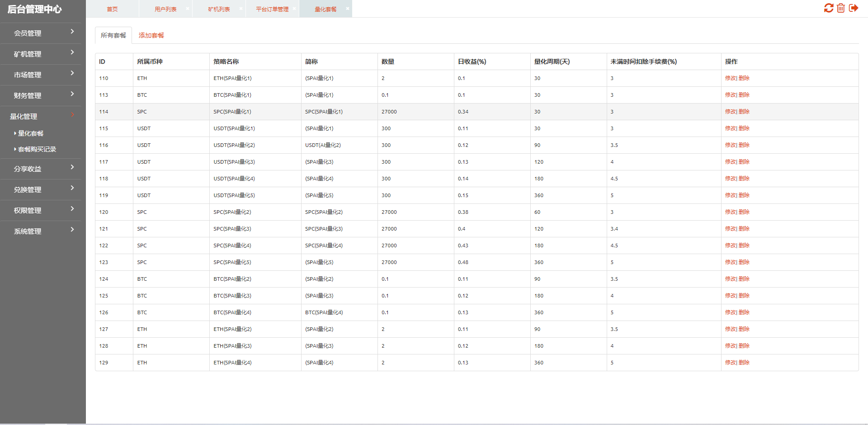Click the refresh icon at top right

[829, 8]
